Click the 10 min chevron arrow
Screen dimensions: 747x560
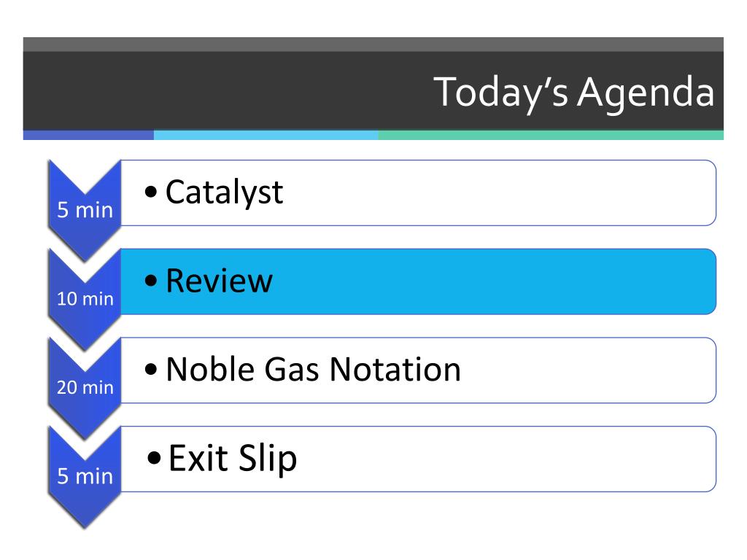[x=85, y=300]
